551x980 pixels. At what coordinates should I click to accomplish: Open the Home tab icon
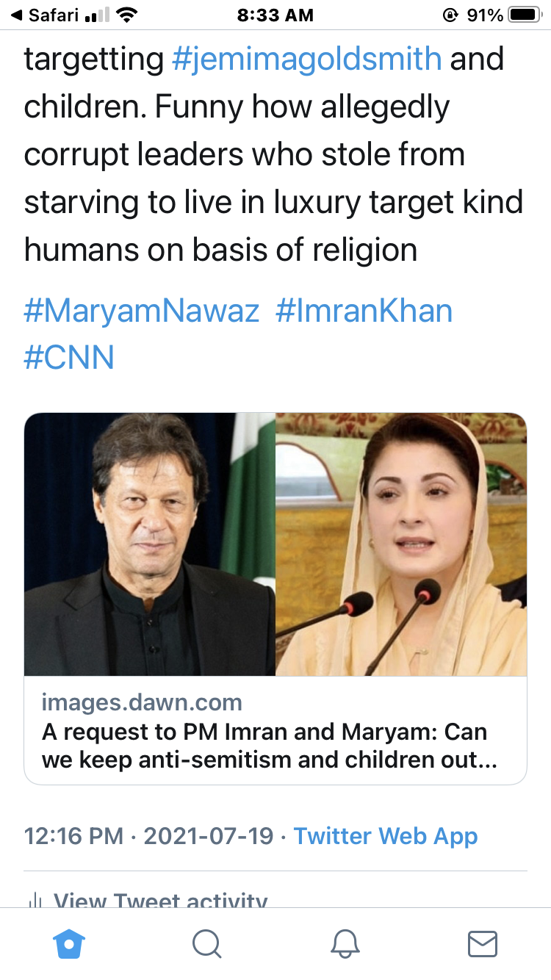click(69, 944)
